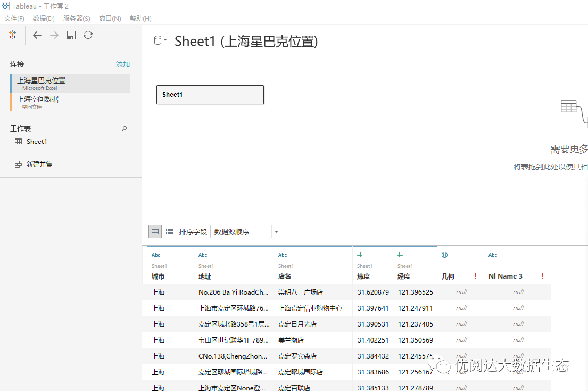Viewport: 588px width, 391px height.
Task: Change number type icon of 纬度 column
Action: pyautogui.click(x=360, y=255)
